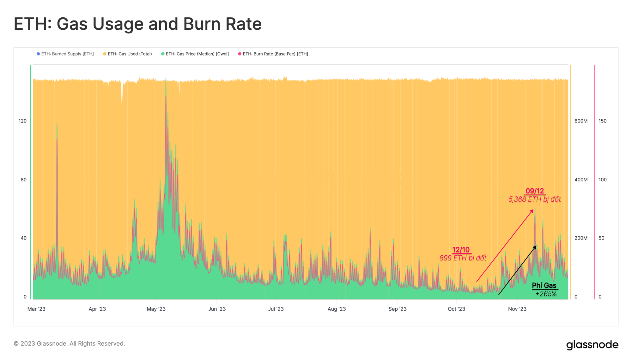The height and width of the screenshot is (364, 632).
Task: Click the Glassnode copyright notice
Action: [69, 343]
